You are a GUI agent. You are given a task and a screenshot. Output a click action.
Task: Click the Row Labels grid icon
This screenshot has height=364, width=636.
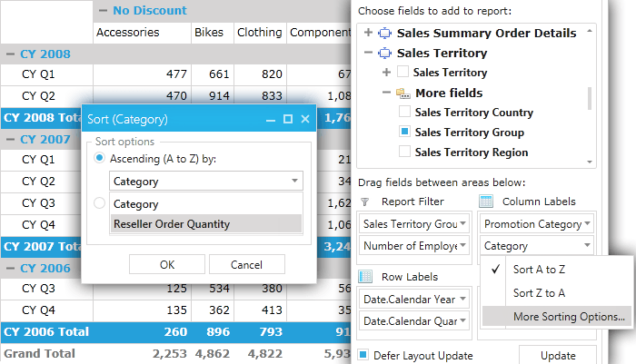pyautogui.click(x=366, y=276)
